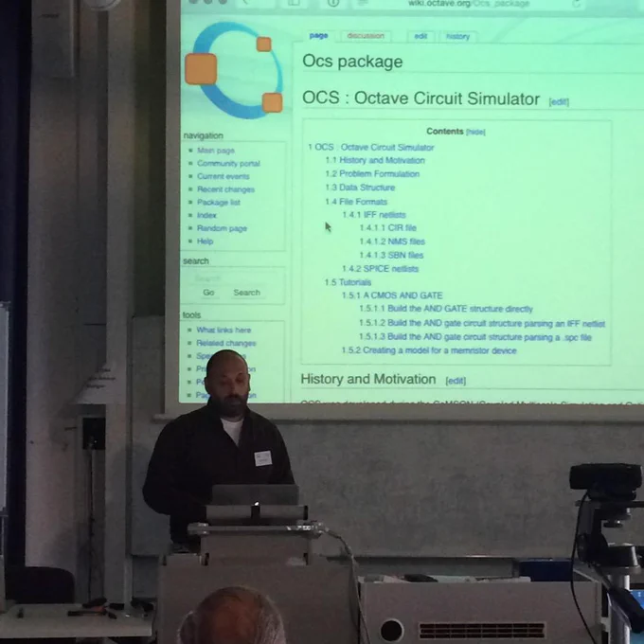The height and width of the screenshot is (644, 644).
Task: Jump to '1.4.1 IFF netlists'
Action: 374,215
